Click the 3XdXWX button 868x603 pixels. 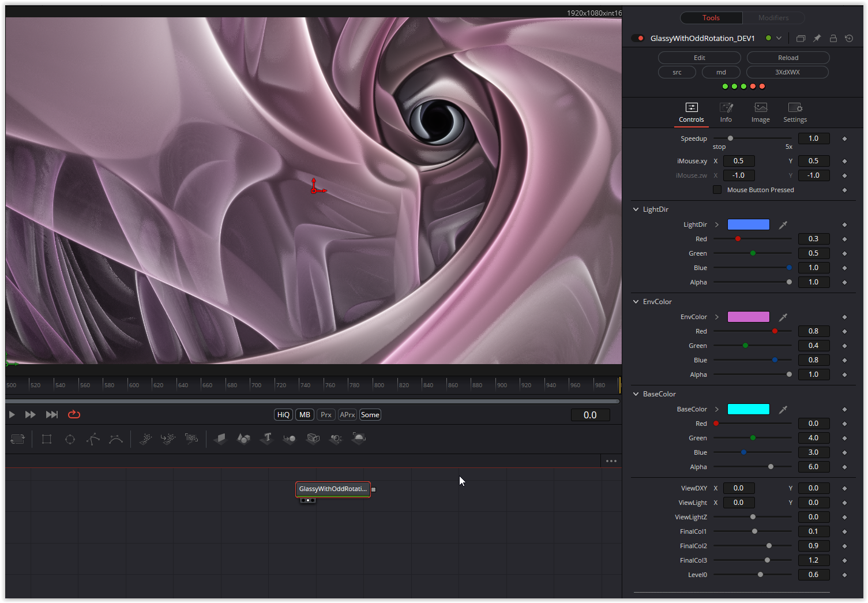click(787, 72)
